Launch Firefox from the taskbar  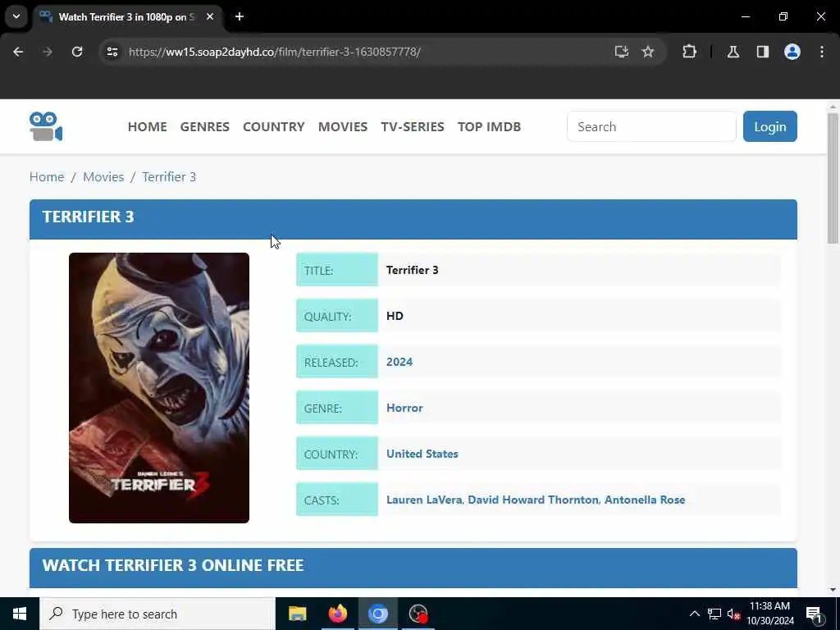(x=337, y=614)
